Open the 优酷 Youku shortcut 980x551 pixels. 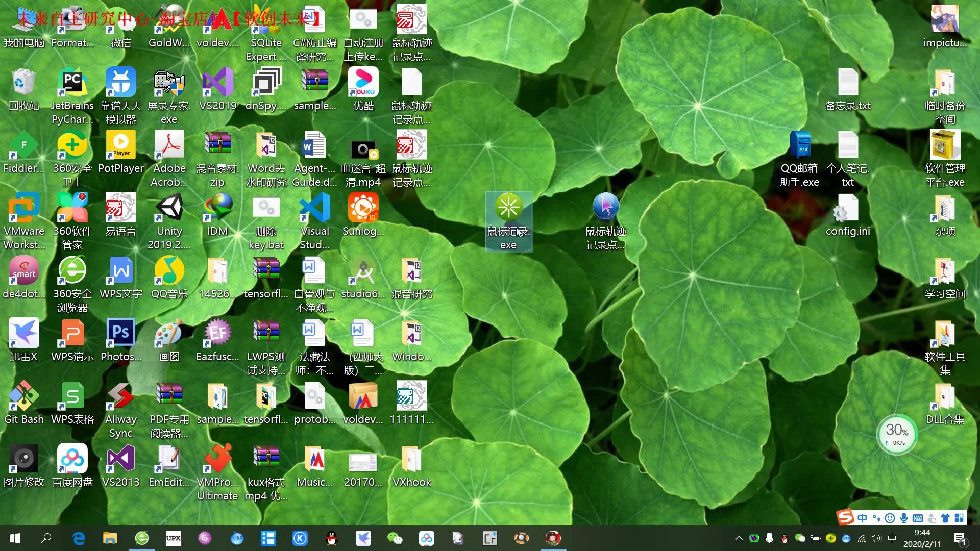363,89
